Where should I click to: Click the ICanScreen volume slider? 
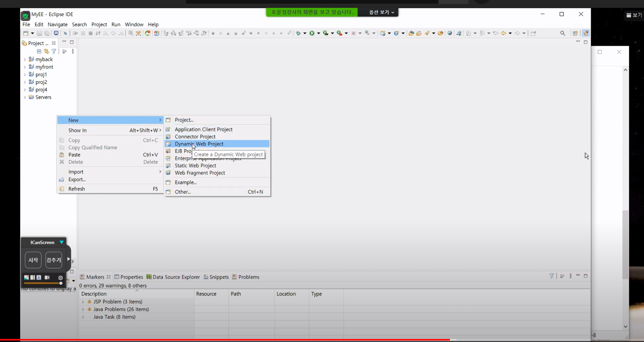click(43, 283)
